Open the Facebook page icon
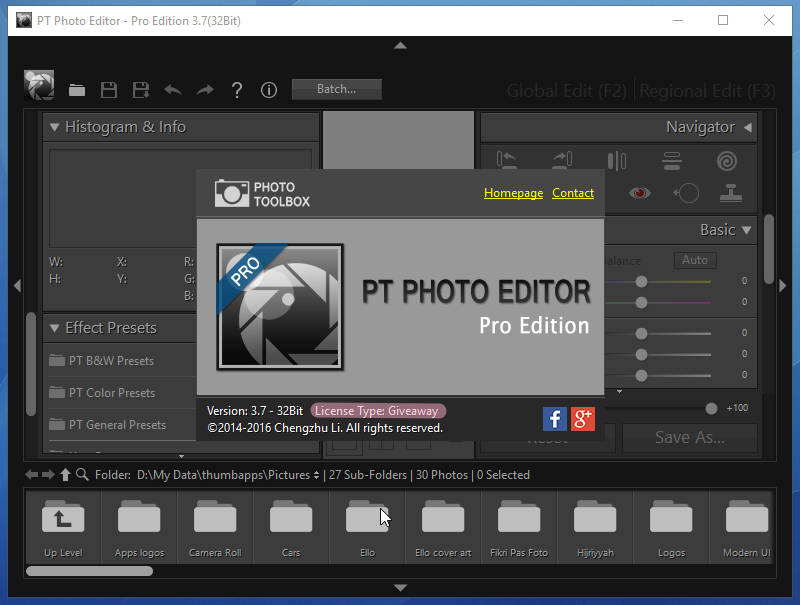The image size is (800, 605). (x=555, y=419)
